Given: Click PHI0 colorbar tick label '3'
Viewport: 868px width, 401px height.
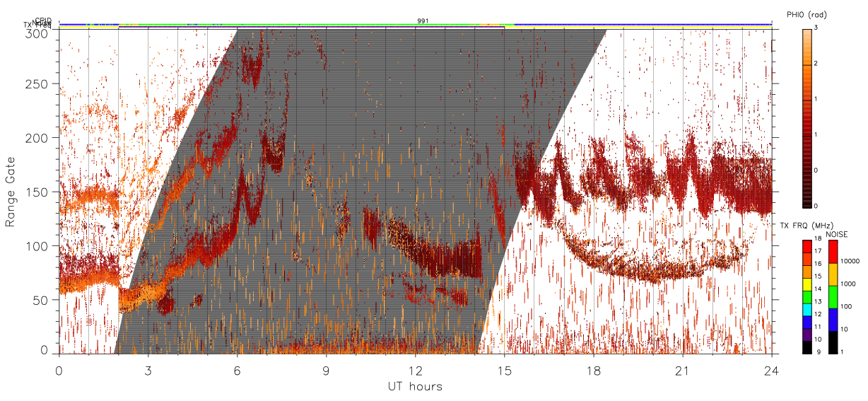Looking at the screenshot, I should (x=816, y=28).
